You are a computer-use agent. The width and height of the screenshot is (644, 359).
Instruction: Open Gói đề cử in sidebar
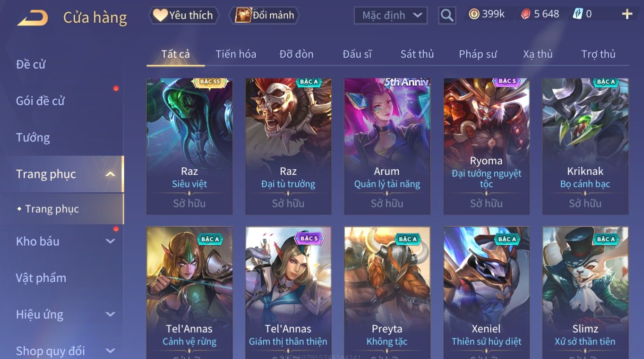40,101
